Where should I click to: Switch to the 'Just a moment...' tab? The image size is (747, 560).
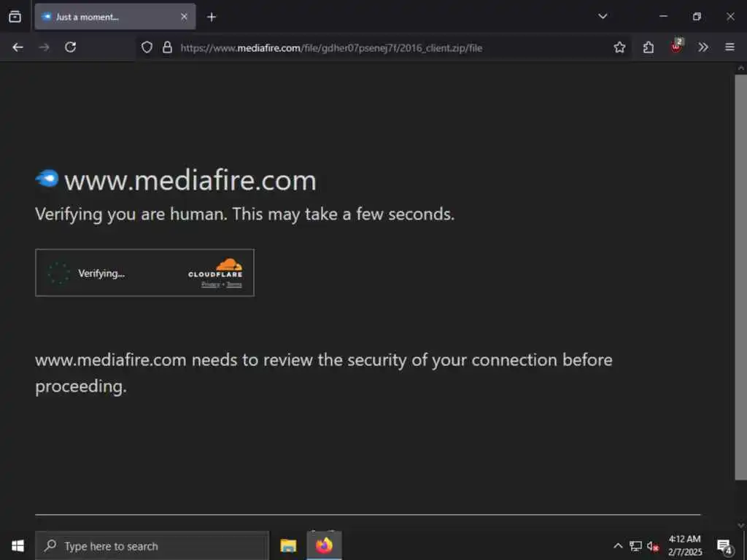tap(115, 17)
